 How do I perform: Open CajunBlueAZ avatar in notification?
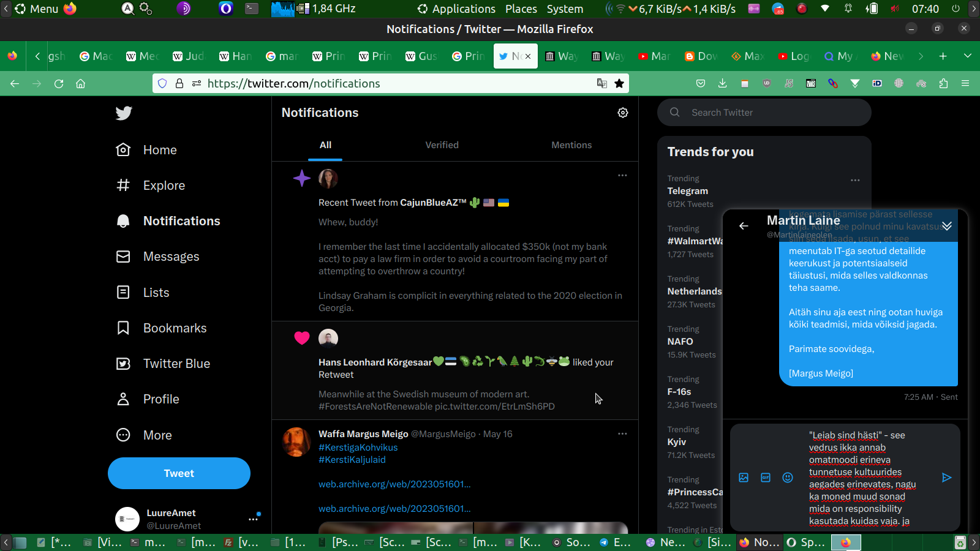pyautogui.click(x=328, y=179)
